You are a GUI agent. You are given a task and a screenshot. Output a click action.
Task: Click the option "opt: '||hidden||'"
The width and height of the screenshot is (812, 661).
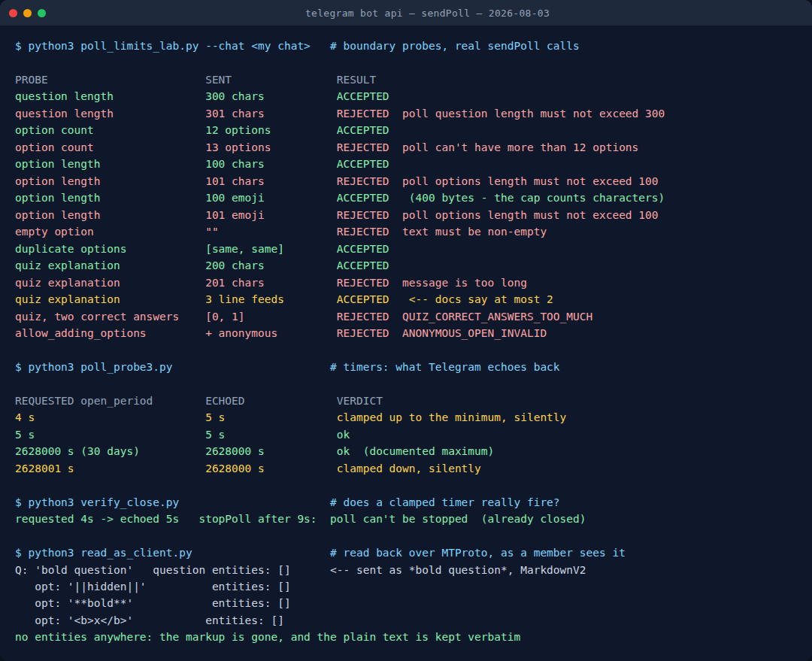click(x=90, y=587)
